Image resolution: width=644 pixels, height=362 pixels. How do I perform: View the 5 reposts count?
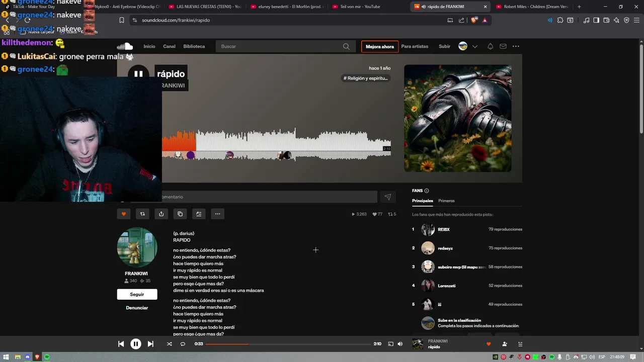pos(392,214)
